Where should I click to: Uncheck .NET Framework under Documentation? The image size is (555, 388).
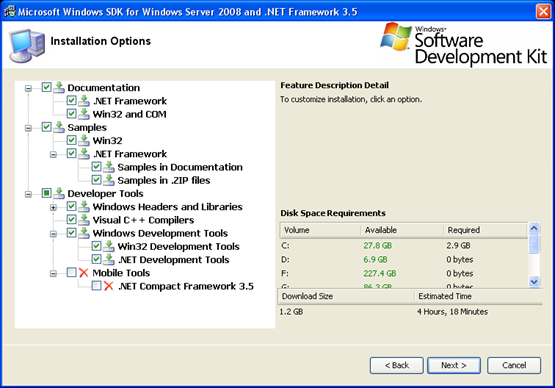point(71,101)
